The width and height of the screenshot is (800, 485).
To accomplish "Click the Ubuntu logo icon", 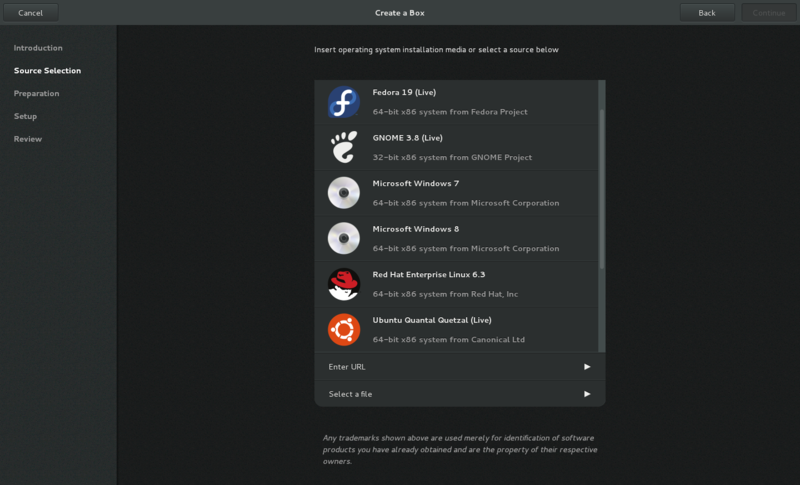I will (x=343, y=329).
